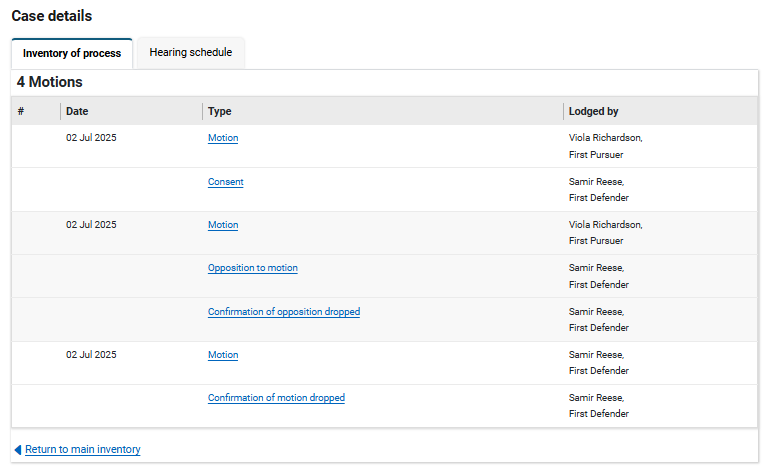Click the Confirmation of motion dropped link
Image resolution: width=771 pixels, height=472 pixels.
276,398
